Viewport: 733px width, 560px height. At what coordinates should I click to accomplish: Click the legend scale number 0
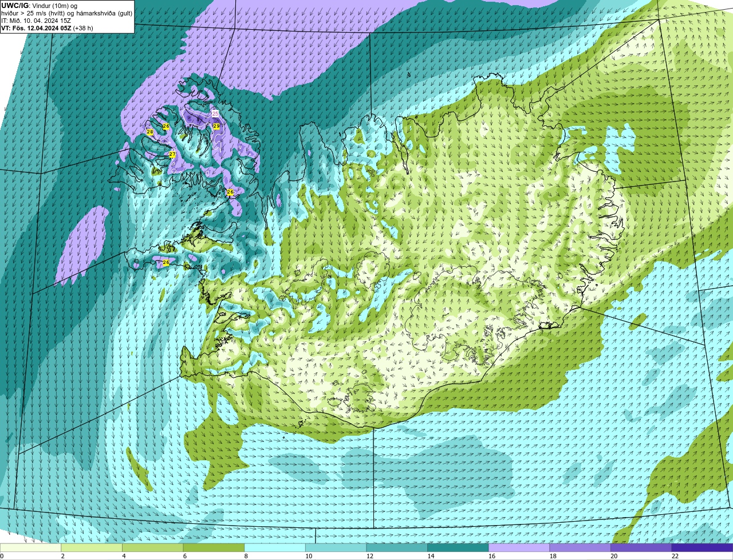pos(2,556)
